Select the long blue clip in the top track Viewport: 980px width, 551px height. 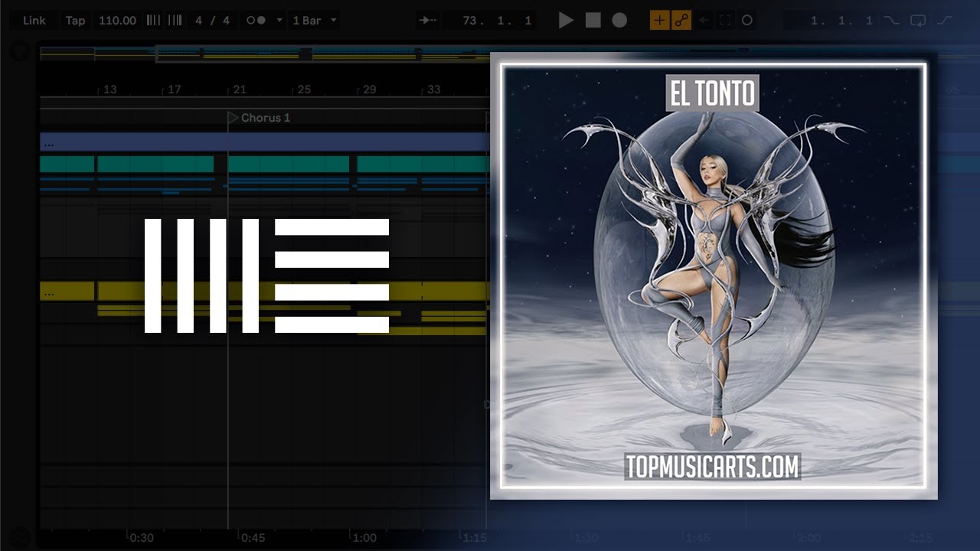tap(264, 142)
